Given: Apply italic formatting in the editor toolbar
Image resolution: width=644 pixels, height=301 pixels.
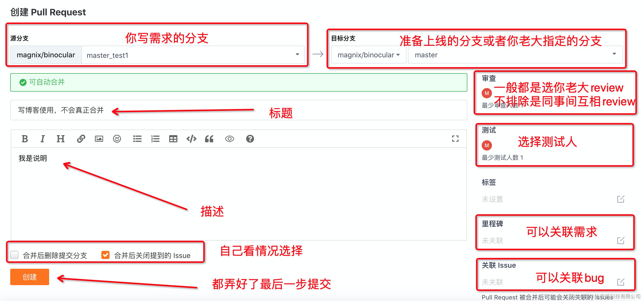Looking at the screenshot, I should point(42,139).
